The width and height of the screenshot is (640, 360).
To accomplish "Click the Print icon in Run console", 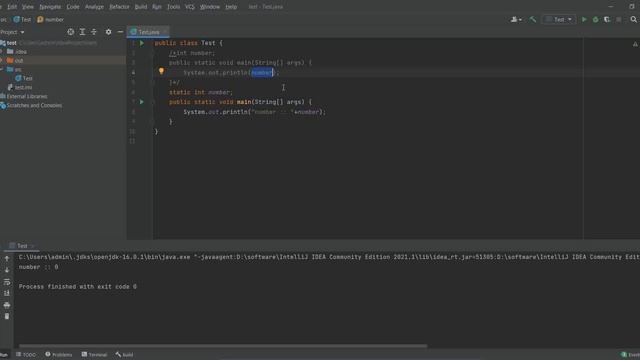I will [7, 305].
